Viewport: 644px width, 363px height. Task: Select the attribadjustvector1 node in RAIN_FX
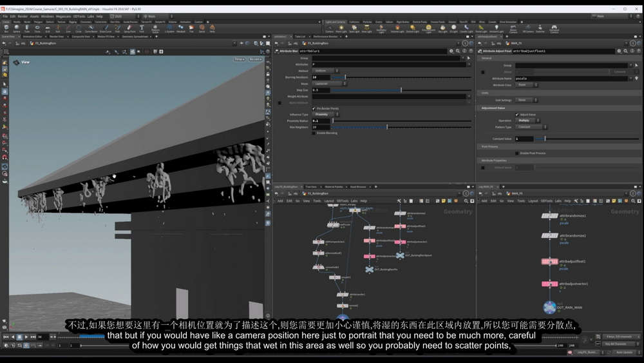[549, 284]
